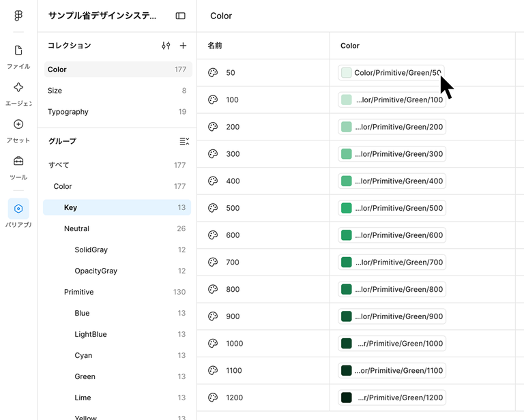Click the グループ section heading
Image resolution: width=524 pixels, height=420 pixels.
pos(62,141)
